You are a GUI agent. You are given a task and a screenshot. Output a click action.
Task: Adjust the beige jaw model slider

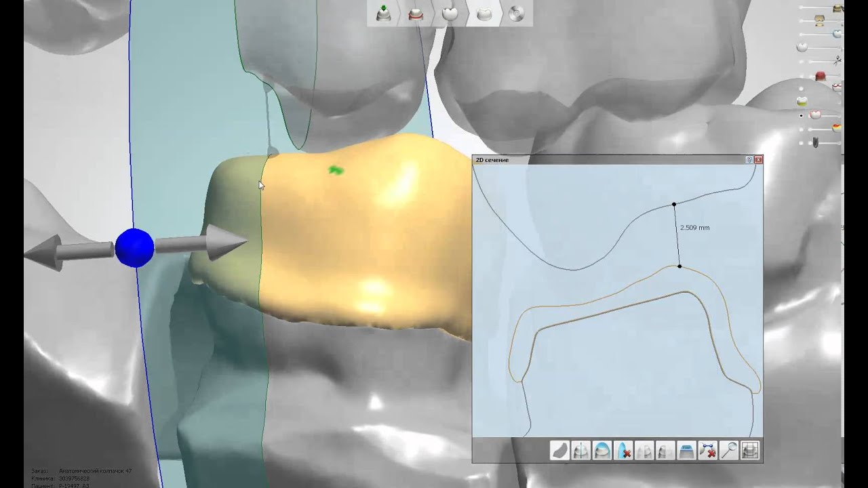click(820, 21)
